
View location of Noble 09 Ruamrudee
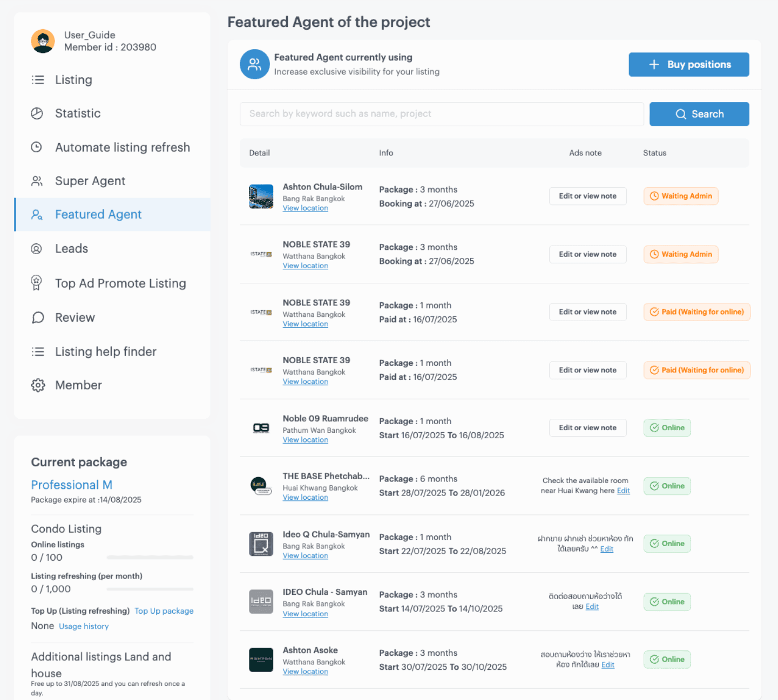pyautogui.click(x=305, y=440)
